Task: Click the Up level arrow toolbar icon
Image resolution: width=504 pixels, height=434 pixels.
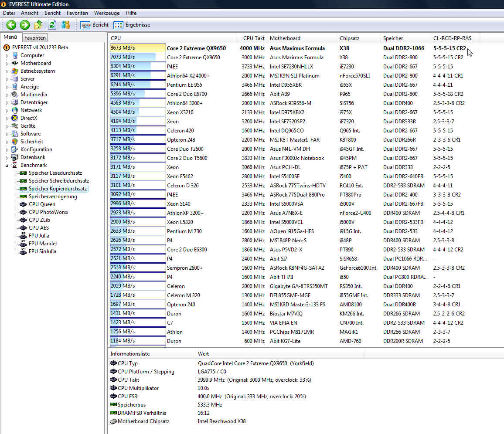Action: click(38, 25)
